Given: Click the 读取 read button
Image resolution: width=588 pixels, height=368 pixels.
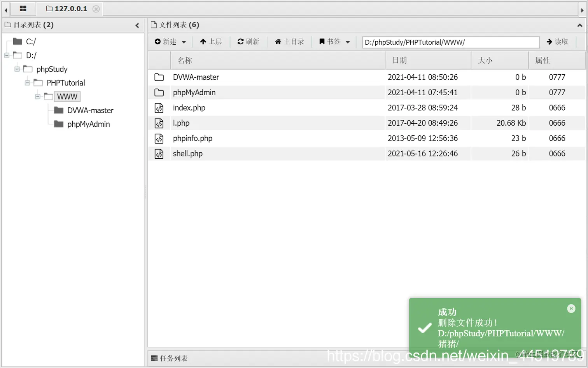Looking at the screenshot, I should [557, 42].
